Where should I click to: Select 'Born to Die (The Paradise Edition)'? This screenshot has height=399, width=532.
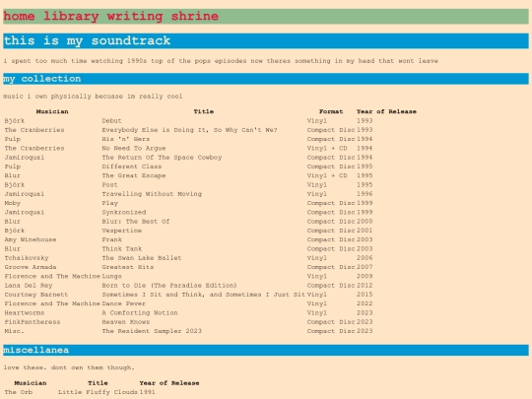169,286
